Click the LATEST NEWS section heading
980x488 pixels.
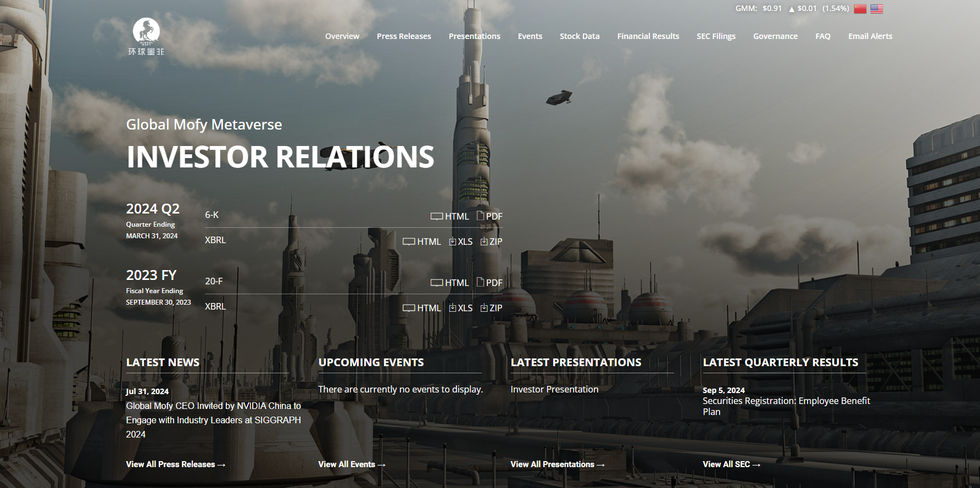tap(163, 362)
